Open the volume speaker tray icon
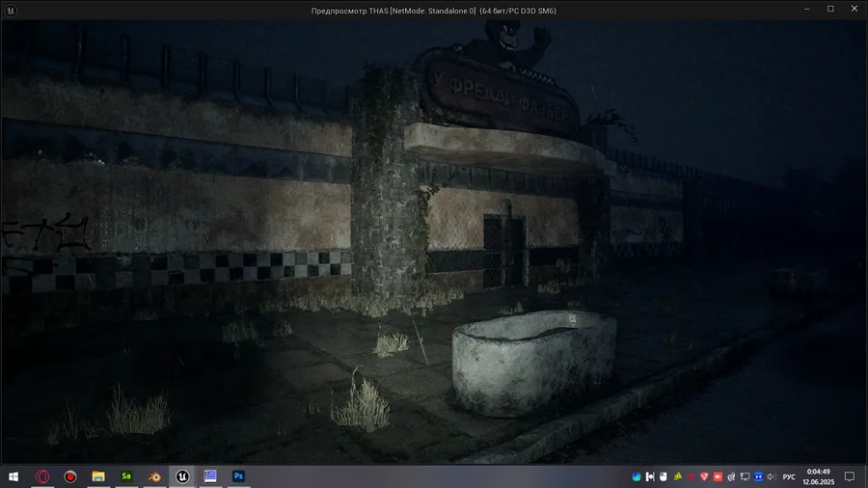Image resolution: width=868 pixels, height=488 pixels. coord(772,476)
